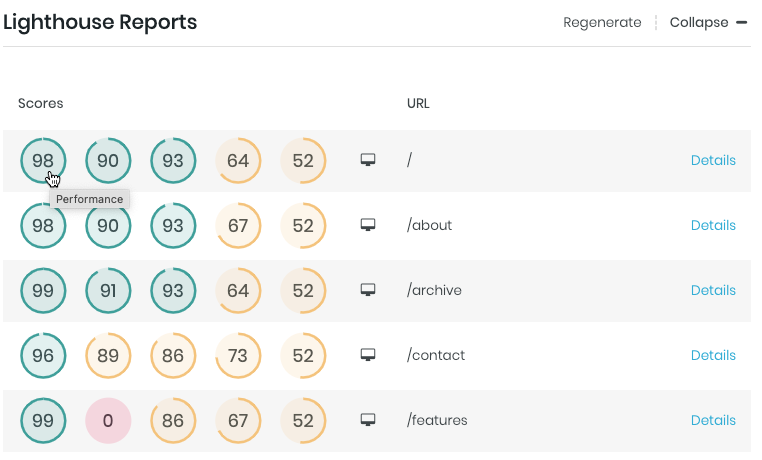The width and height of the screenshot is (762, 460).
Task: Show Details for the /features report
Action: pyautogui.click(x=713, y=420)
